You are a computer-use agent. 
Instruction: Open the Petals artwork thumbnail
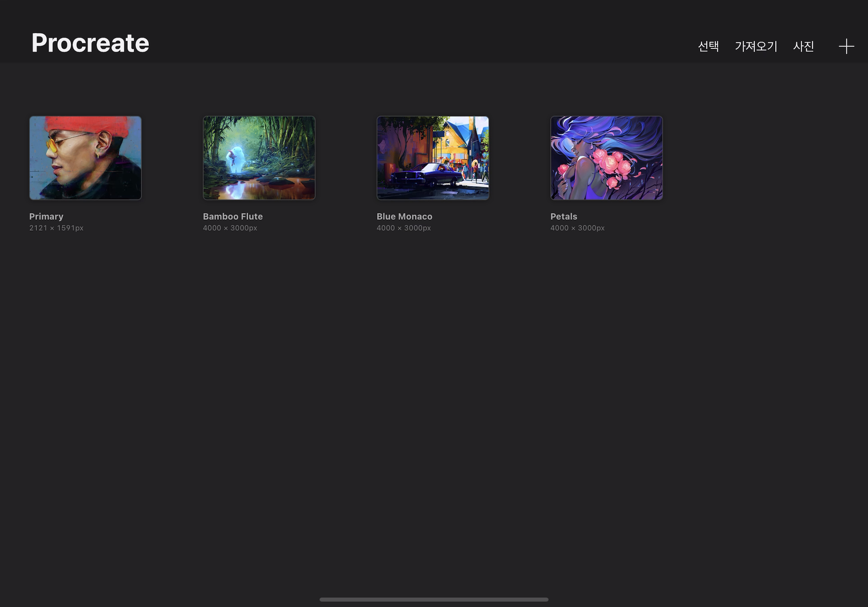pos(606,158)
